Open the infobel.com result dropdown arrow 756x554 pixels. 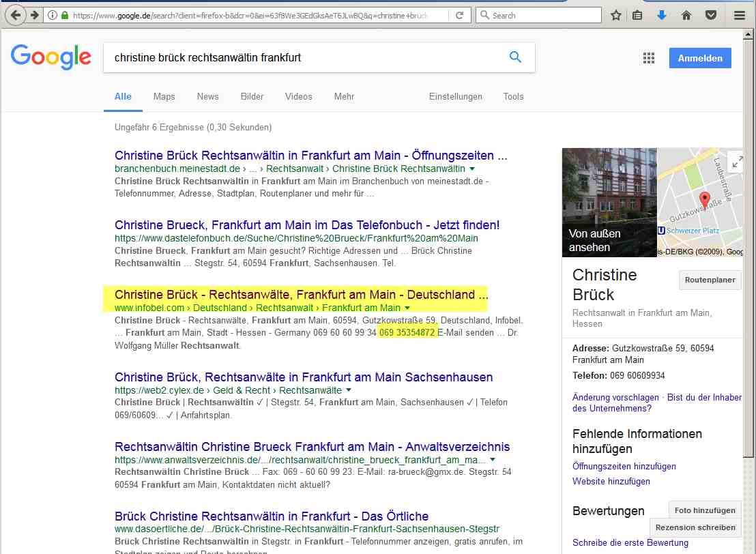point(407,308)
